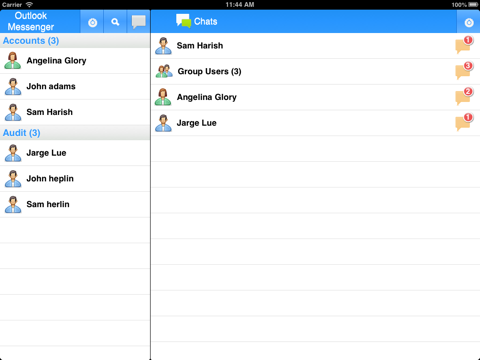
Task: Click Jarge Lue avatar in Audit list
Action: (13, 153)
